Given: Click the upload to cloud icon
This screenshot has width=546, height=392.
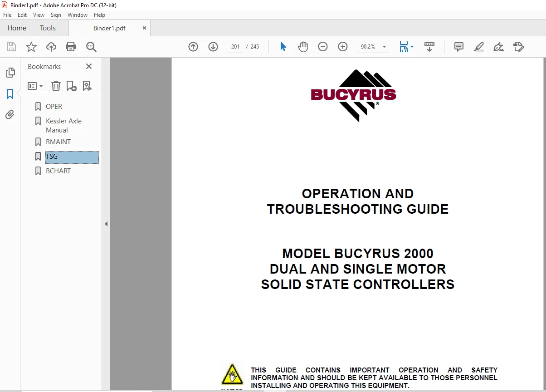Looking at the screenshot, I should coord(51,47).
